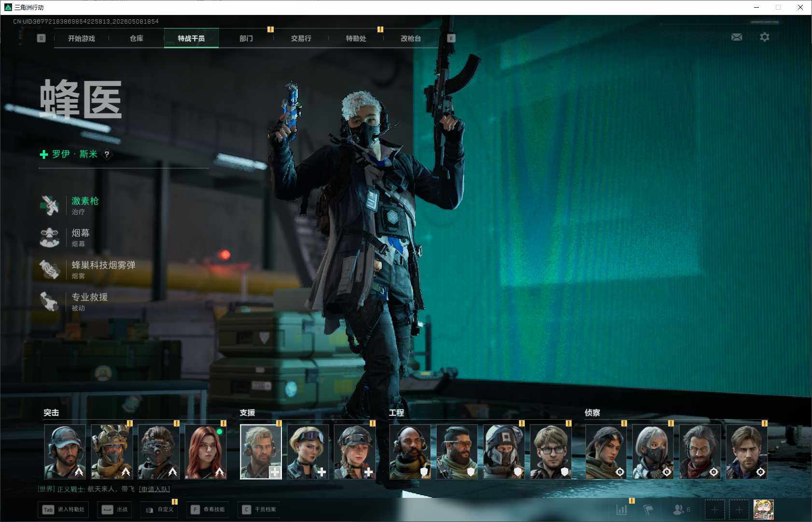
Task: Select the last recon operator portrait
Action: point(746,452)
